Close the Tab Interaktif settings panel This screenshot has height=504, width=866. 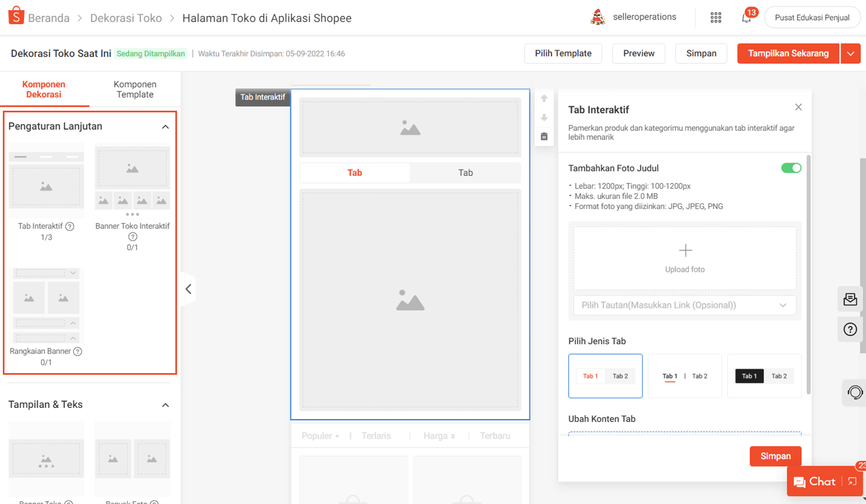798,107
